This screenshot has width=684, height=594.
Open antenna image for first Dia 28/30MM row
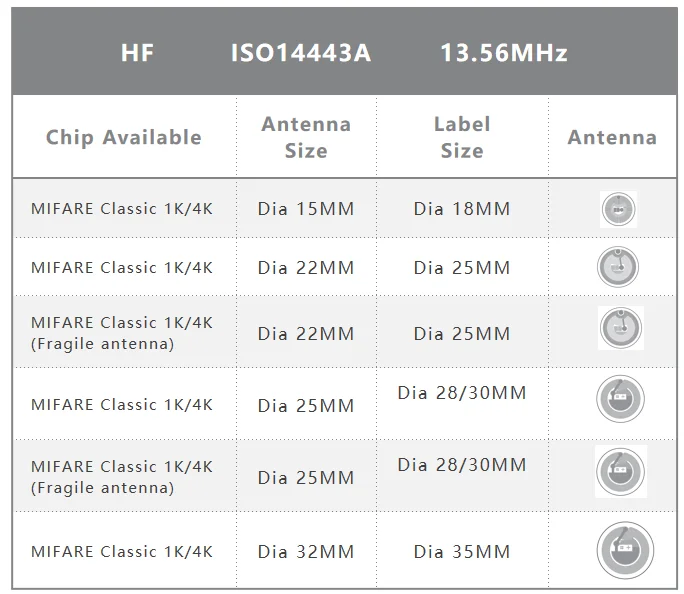(620, 399)
